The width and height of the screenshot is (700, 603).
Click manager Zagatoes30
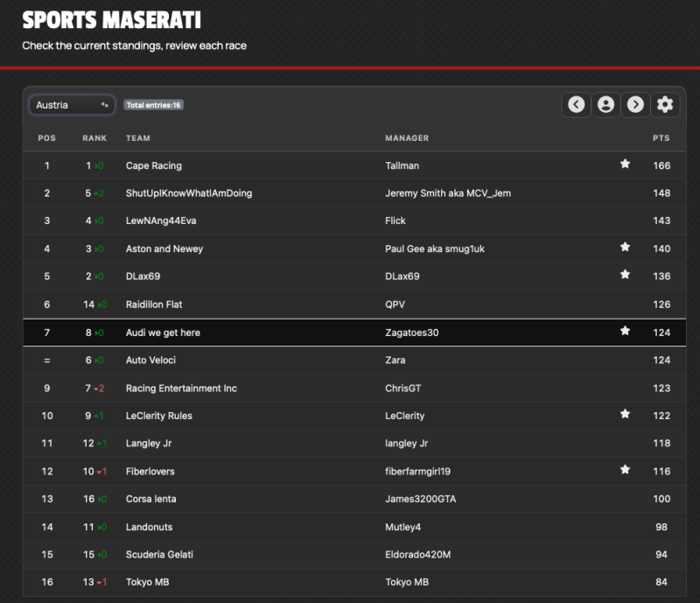(412, 333)
